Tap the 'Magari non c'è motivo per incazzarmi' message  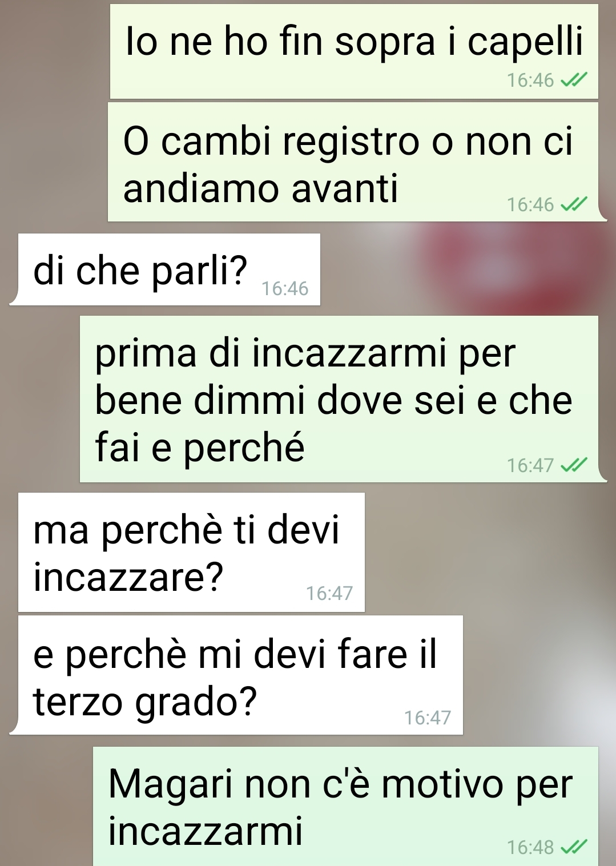tap(345, 806)
